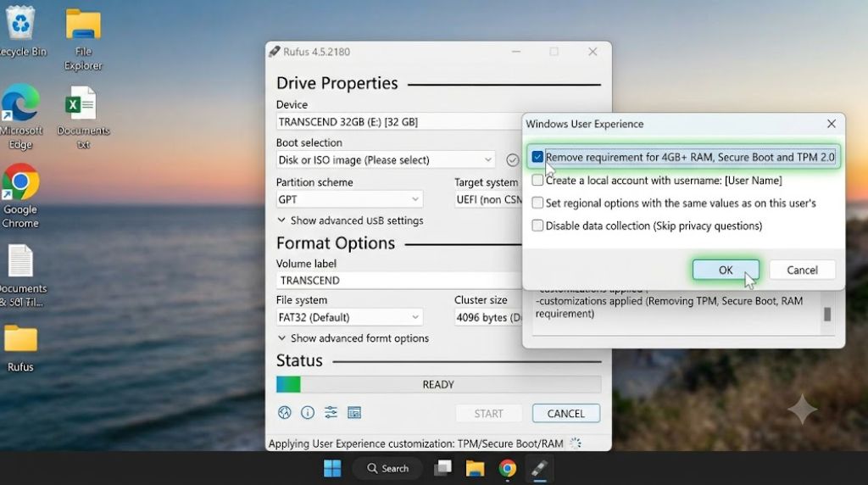Check Disable data collection checkbox
Screen dimensions: 868x485
pyautogui.click(x=537, y=226)
